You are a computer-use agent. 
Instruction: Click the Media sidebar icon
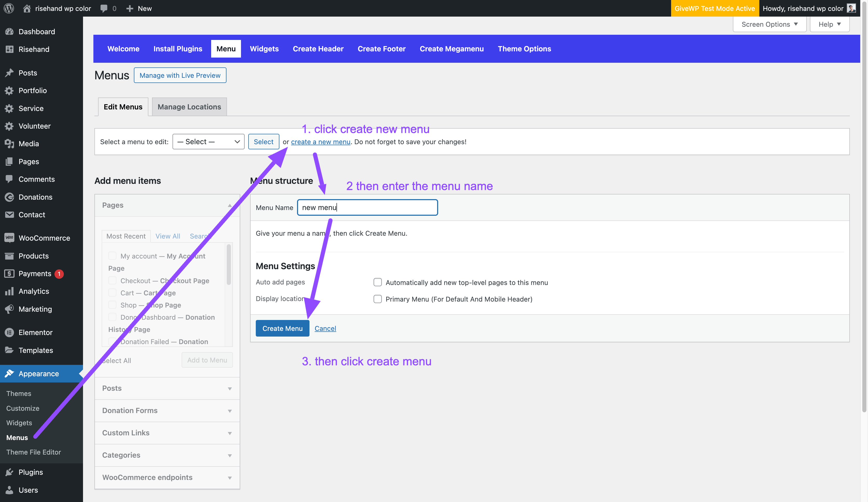pos(9,144)
